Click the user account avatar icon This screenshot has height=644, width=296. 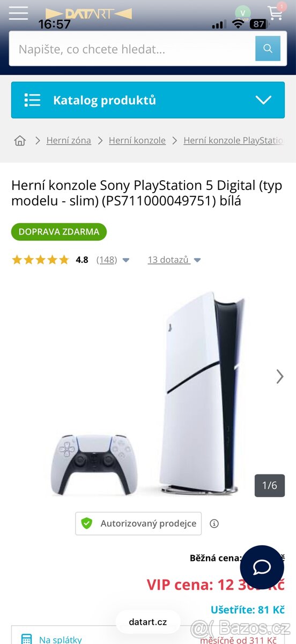[x=243, y=13]
